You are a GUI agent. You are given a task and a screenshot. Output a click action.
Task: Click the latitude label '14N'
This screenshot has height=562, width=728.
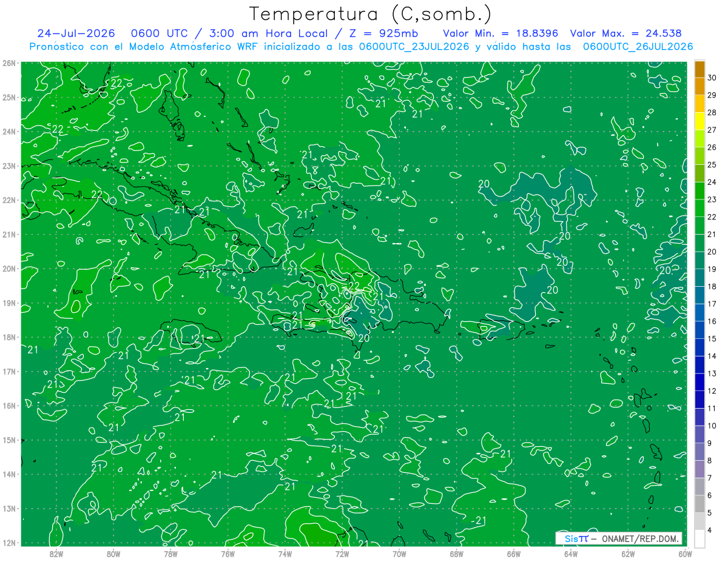pyautogui.click(x=9, y=474)
